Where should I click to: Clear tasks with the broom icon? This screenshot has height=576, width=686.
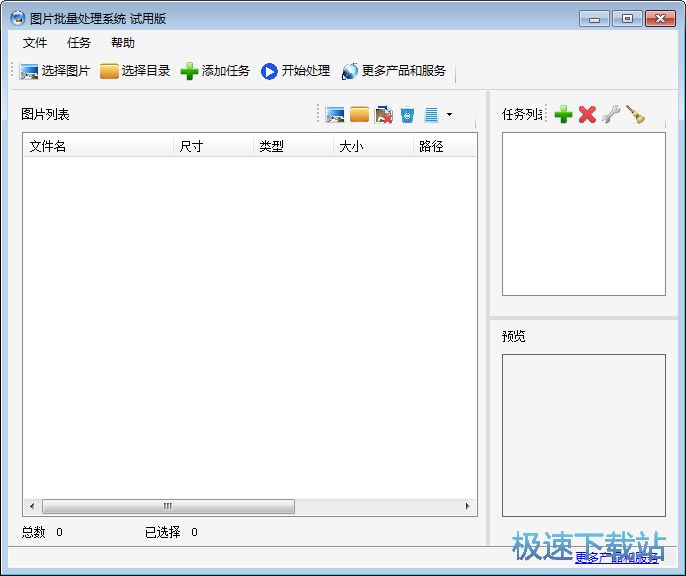pos(635,114)
